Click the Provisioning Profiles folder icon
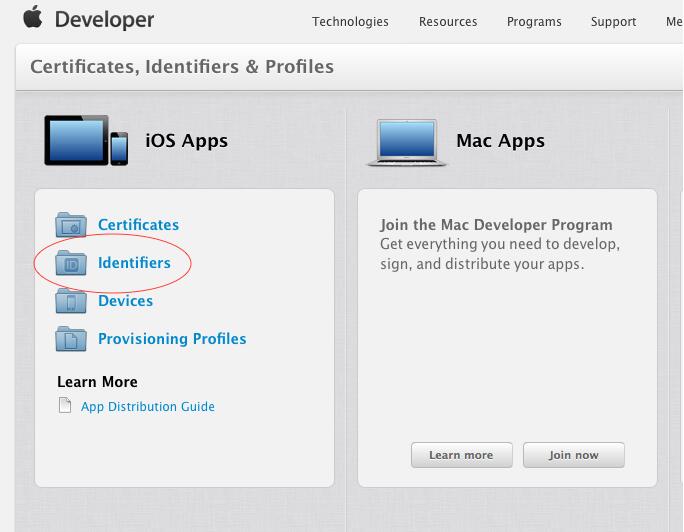This screenshot has width=684, height=532. coord(71,339)
